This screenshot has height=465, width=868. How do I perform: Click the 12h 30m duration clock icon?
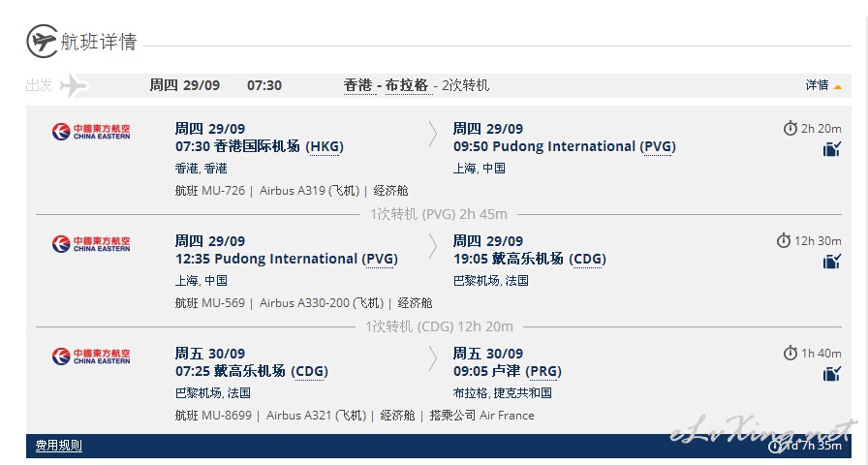click(x=784, y=241)
